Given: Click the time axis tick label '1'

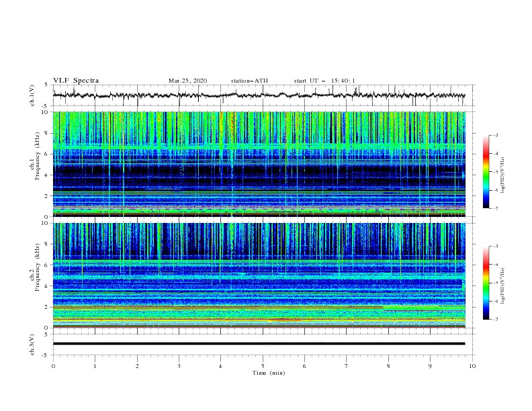Looking at the screenshot, I should coord(95,366).
